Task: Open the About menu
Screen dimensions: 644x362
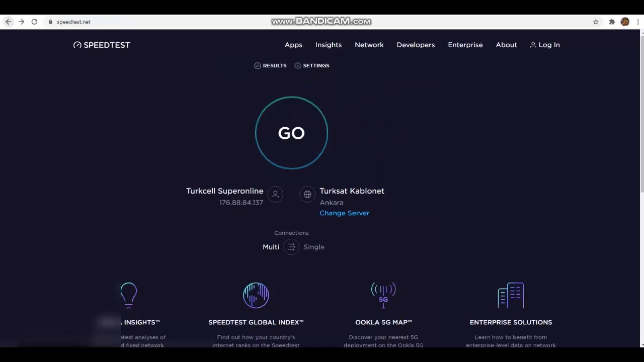Action: (506, 45)
